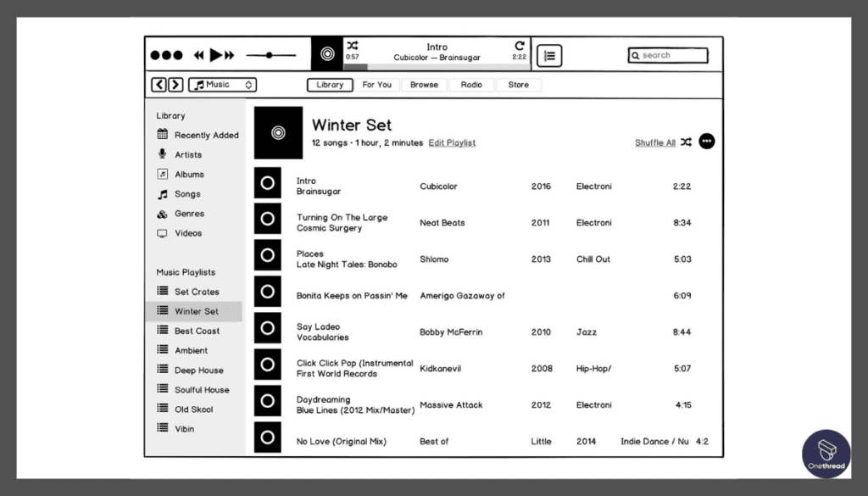
Task: Go back with the left arrow button
Action: pyautogui.click(x=159, y=85)
